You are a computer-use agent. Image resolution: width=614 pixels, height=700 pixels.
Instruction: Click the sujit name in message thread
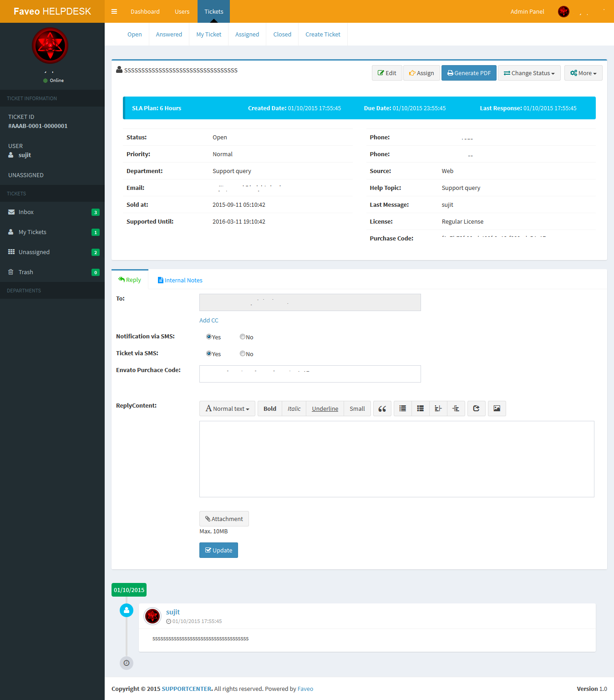click(x=173, y=612)
